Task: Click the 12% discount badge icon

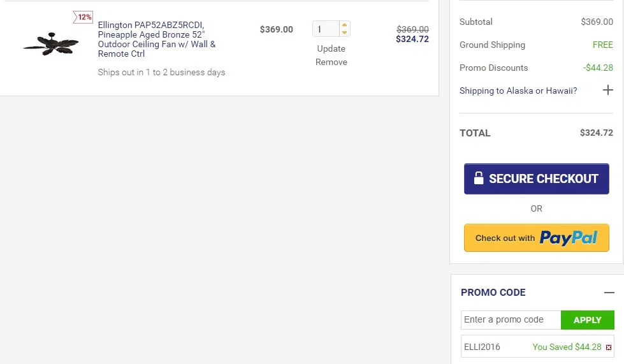Action: 83,17
